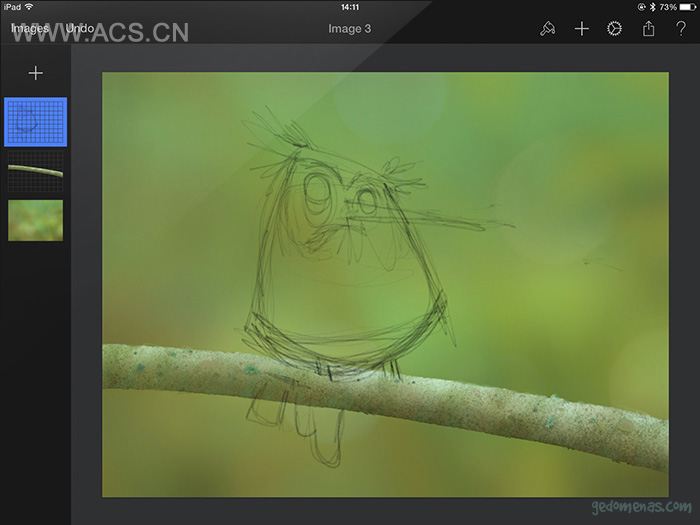Open the paintbrush tools menu
Screen dimensions: 700x525
547,29
